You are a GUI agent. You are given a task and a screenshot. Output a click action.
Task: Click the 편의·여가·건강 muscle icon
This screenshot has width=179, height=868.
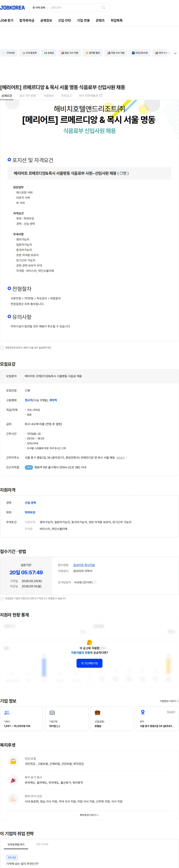(x=13, y=799)
